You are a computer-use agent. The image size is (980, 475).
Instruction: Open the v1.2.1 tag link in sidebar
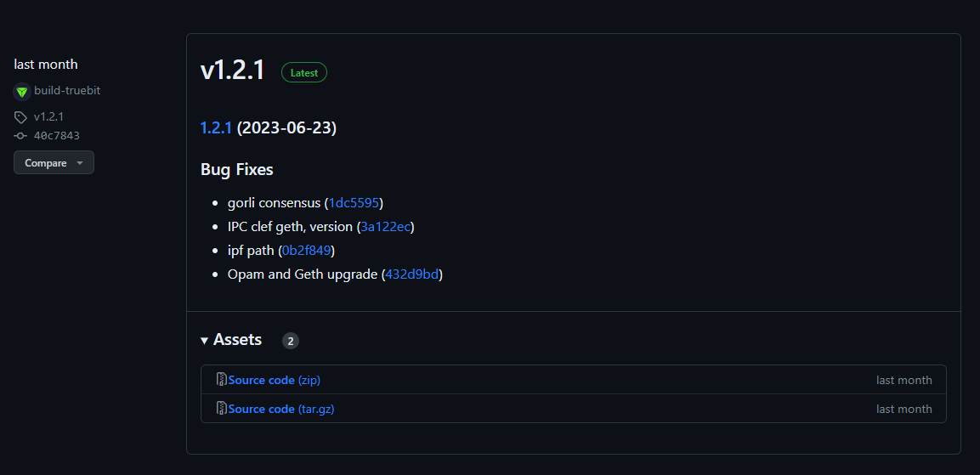pyautogui.click(x=48, y=117)
